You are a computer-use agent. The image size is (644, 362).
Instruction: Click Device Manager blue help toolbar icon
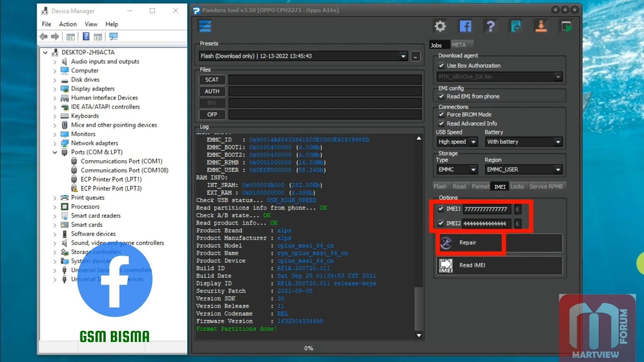point(86,37)
